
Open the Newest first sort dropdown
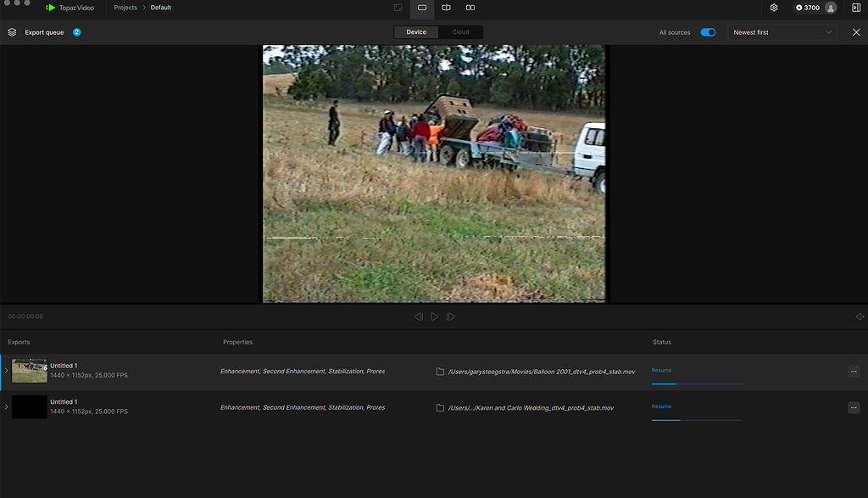coord(780,31)
